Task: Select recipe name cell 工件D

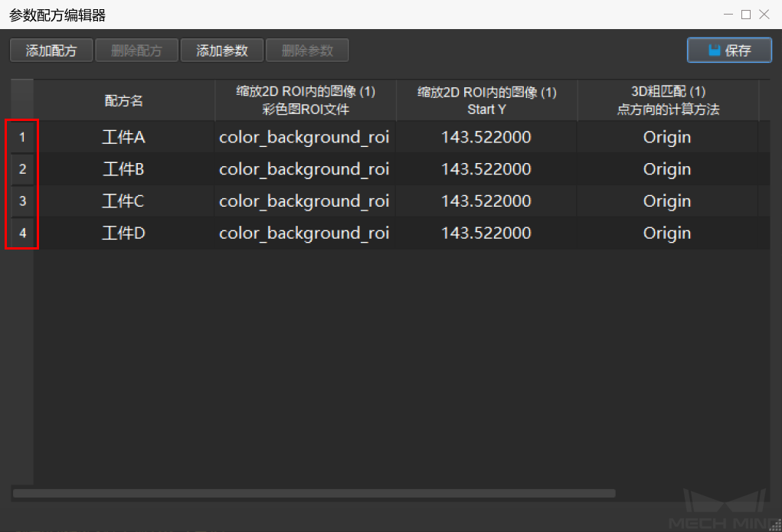Action: [x=123, y=233]
